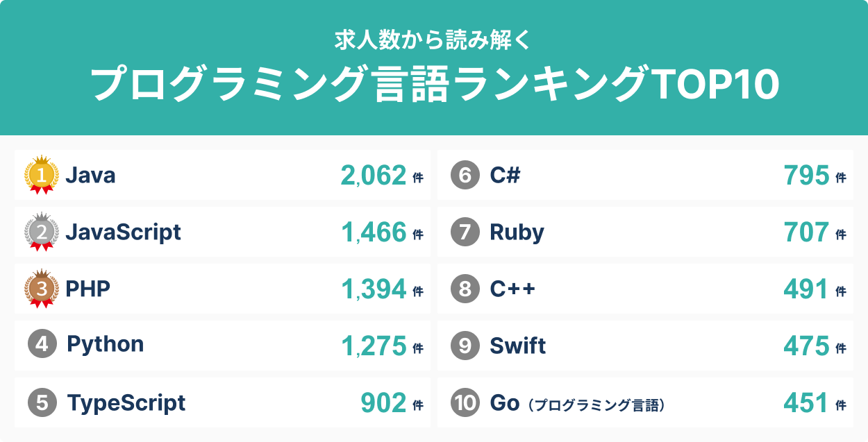The width and height of the screenshot is (868, 442).
Task: Click the gray number 5 badge
Action: [x=42, y=402]
